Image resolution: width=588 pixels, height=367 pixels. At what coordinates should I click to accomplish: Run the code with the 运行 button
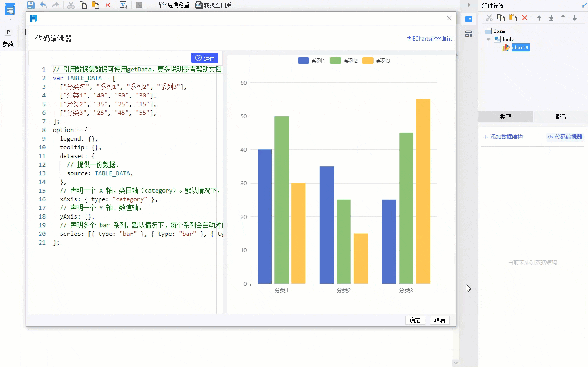tap(205, 58)
